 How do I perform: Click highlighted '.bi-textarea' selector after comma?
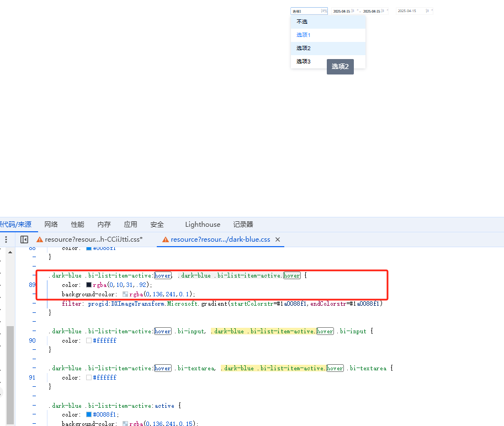(367, 368)
